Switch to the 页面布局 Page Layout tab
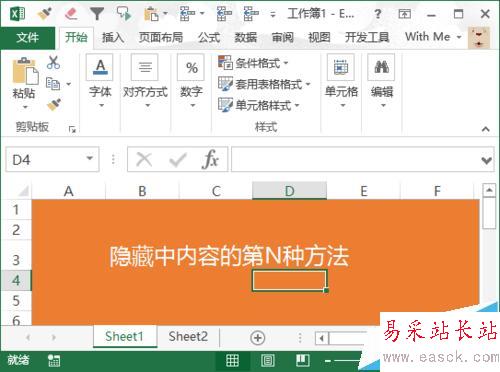Screen dimensions: 500x372 click(161, 37)
